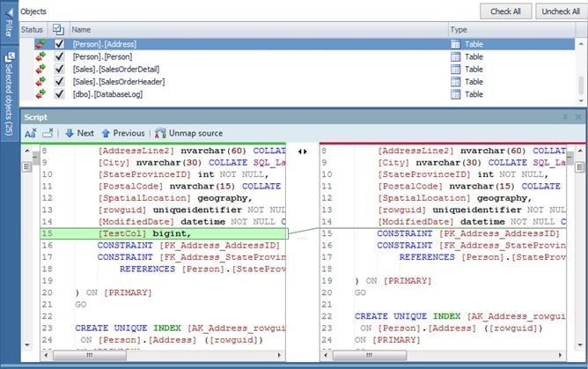
Task: Click the ignore whitespace toolbar icon
Action: [48, 133]
